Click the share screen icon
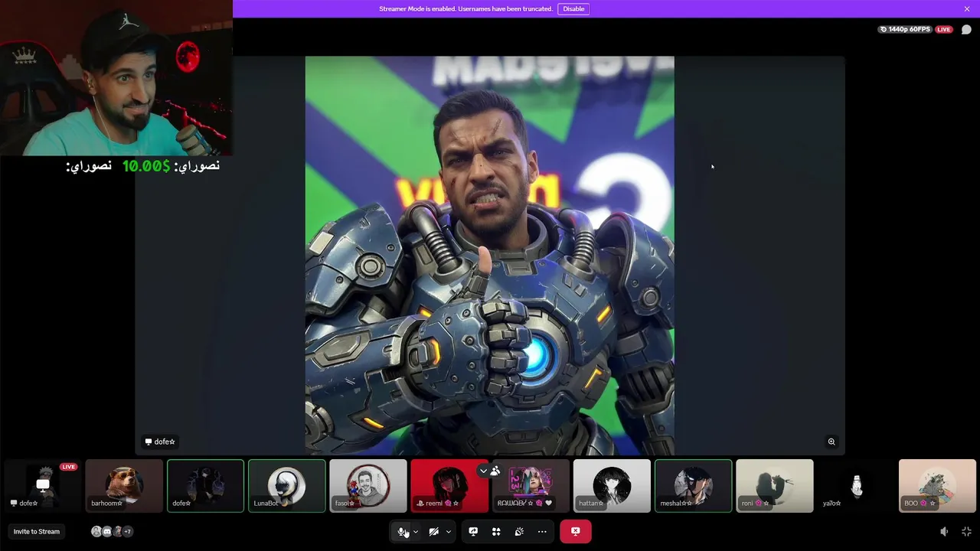 click(x=473, y=532)
